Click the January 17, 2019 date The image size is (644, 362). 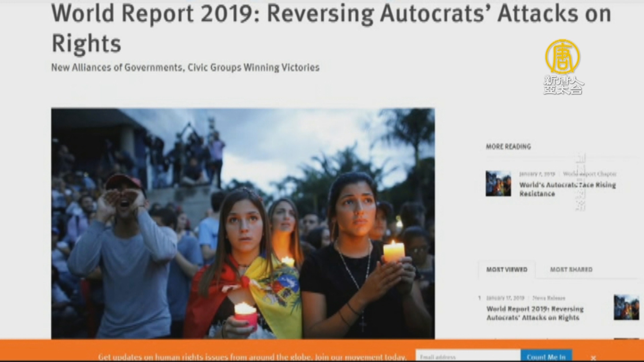click(505, 298)
